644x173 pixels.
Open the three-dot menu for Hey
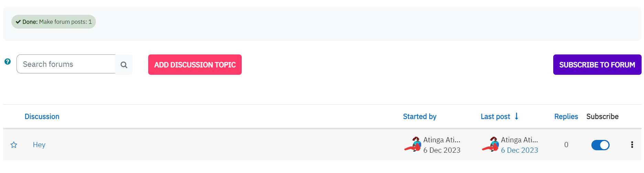pyautogui.click(x=632, y=145)
